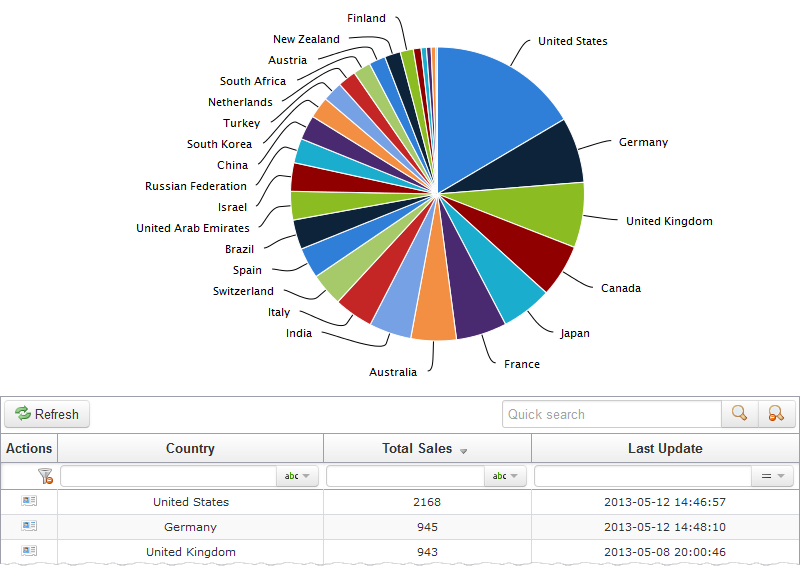
Task: Click the clear search icon
Action: click(x=776, y=414)
